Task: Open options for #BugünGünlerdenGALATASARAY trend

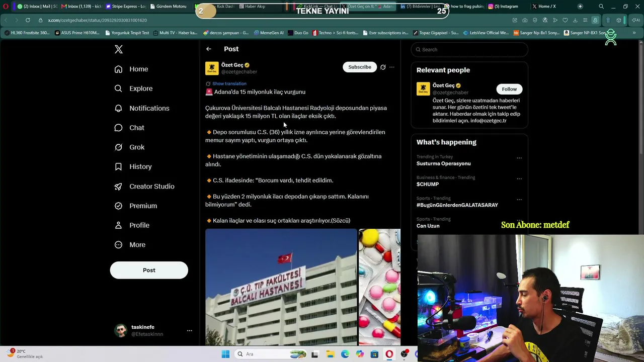Action: coord(519,200)
